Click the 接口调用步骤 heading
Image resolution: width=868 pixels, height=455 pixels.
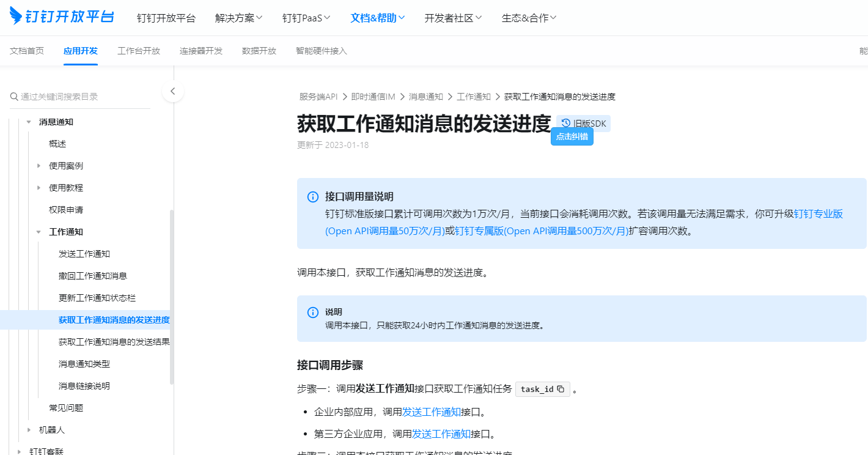point(330,365)
